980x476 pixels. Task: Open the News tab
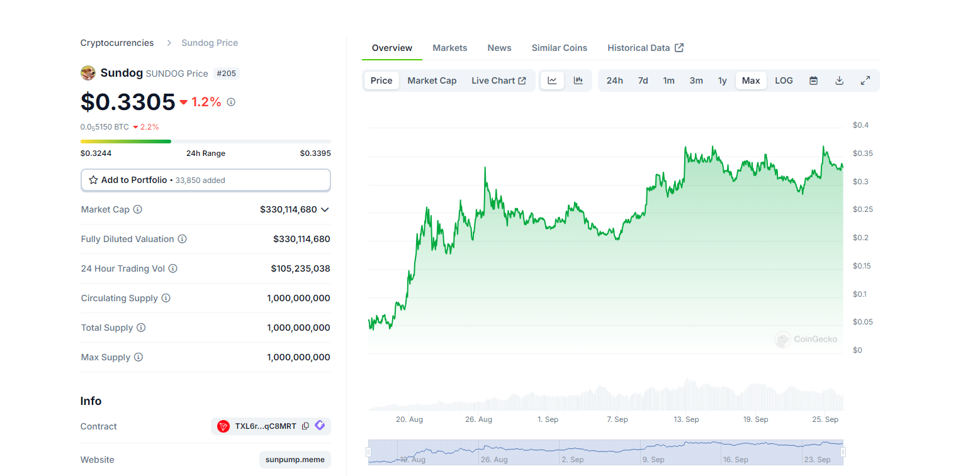[500, 48]
